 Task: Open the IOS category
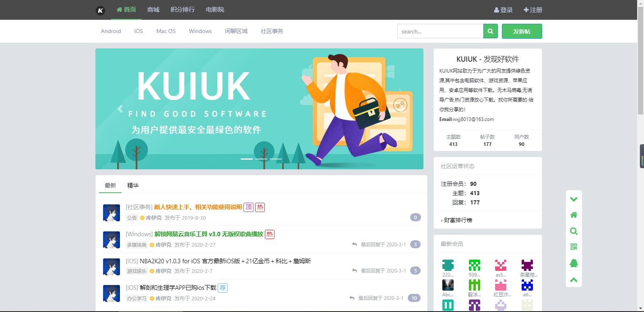(x=138, y=31)
